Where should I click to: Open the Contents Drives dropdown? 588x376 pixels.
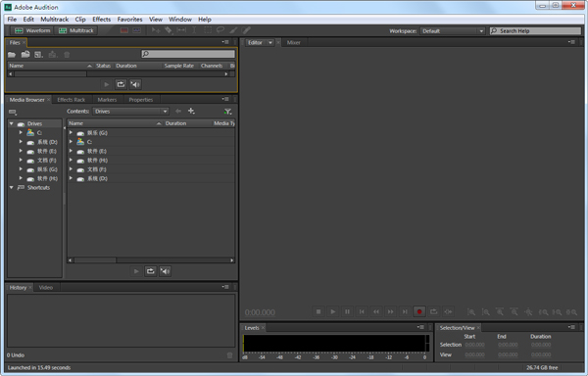pyautogui.click(x=130, y=112)
